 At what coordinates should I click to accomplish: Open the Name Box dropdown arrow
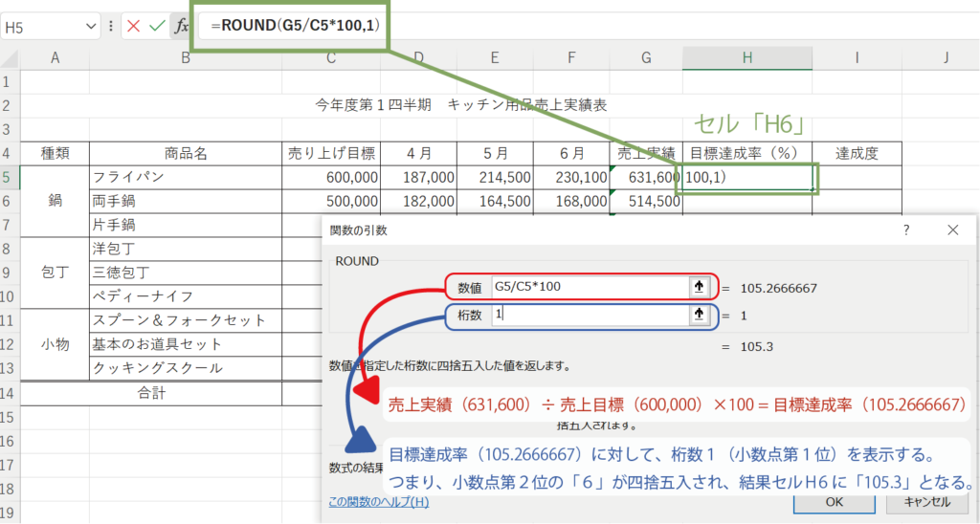92,27
